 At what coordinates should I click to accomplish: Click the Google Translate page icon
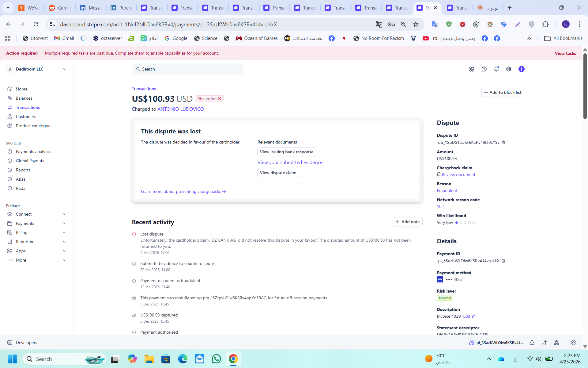(379, 24)
